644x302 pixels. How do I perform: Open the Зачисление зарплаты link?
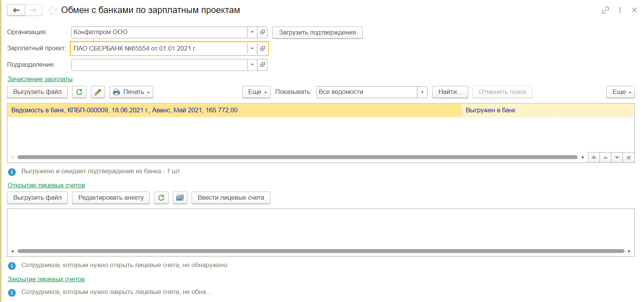[40, 79]
